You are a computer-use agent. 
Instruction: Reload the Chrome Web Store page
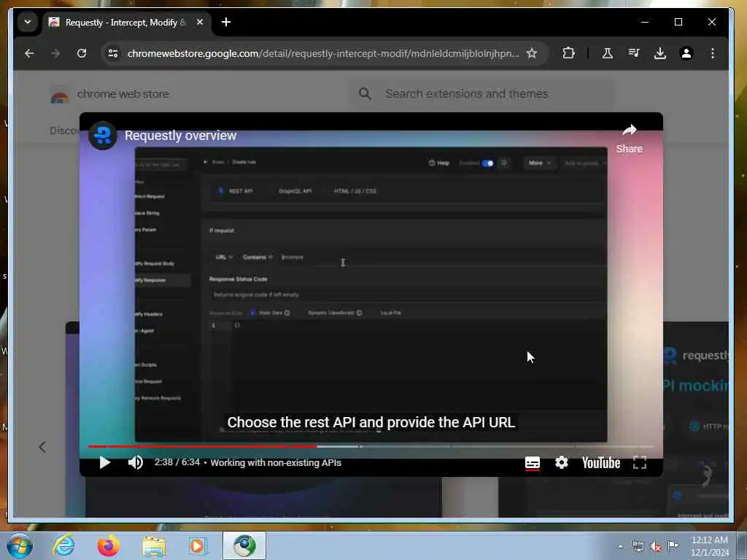[x=82, y=53]
